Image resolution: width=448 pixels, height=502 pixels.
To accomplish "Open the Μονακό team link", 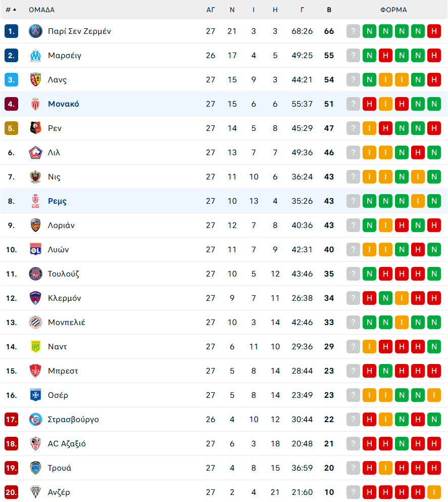I will tap(63, 104).
